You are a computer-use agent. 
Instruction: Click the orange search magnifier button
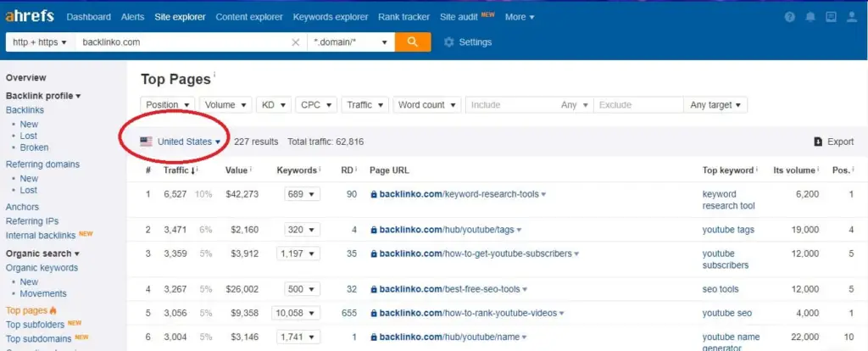point(413,42)
